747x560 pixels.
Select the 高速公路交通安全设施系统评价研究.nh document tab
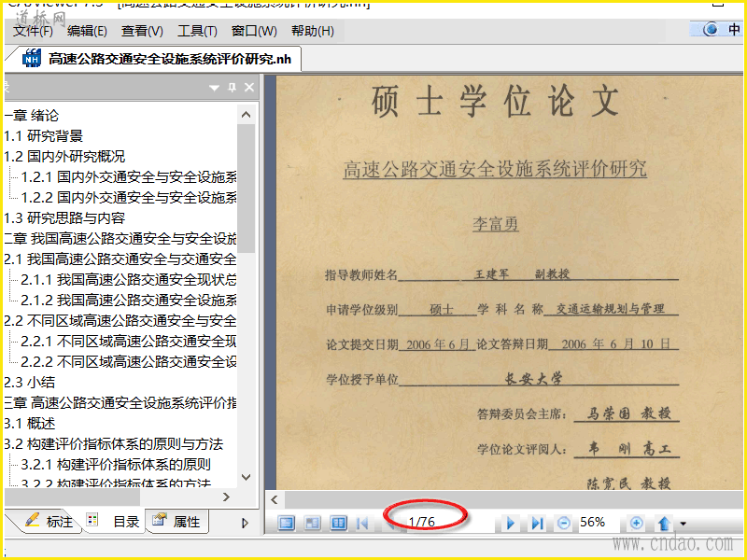pyautogui.click(x=157, y=59)
